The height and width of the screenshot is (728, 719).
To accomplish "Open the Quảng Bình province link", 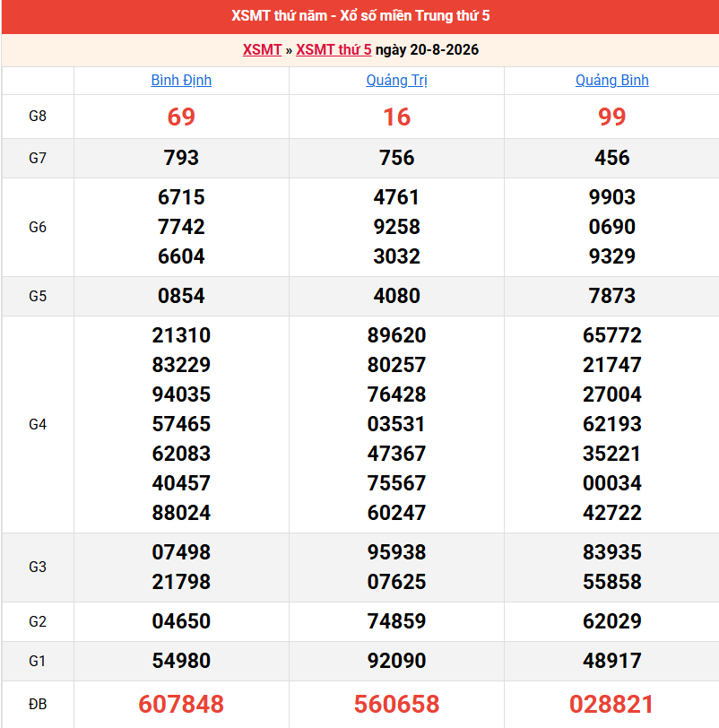I will coord(611,81).
